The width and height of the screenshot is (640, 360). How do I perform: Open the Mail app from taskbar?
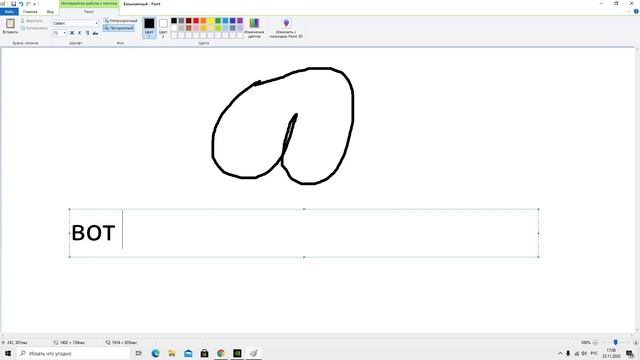click(x=188, y=353)
